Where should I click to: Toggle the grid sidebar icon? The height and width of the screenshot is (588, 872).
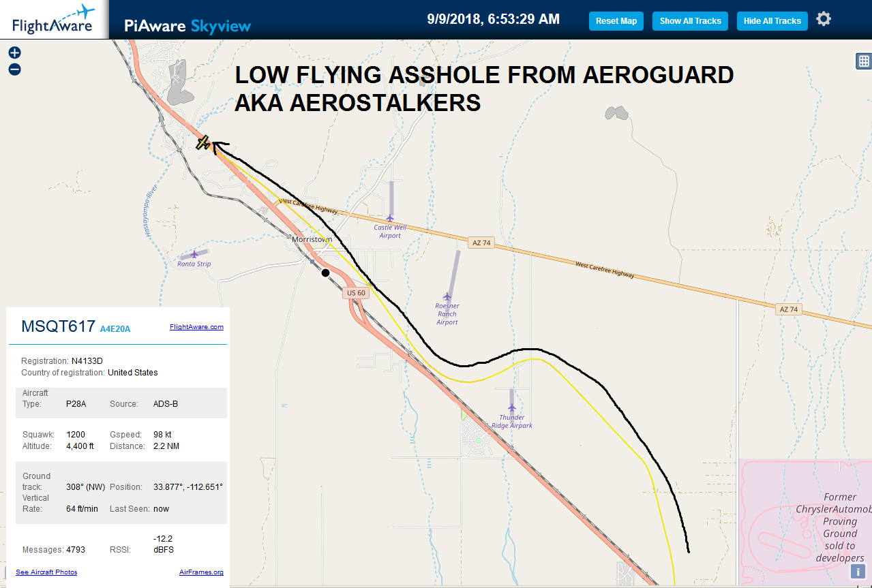(x=863, y=61)
